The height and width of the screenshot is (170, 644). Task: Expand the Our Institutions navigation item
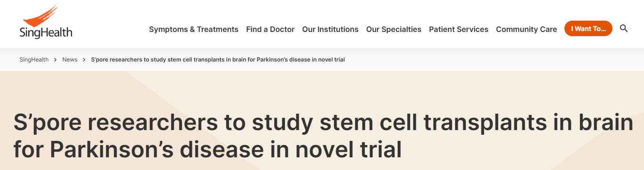tap(330, 29)
